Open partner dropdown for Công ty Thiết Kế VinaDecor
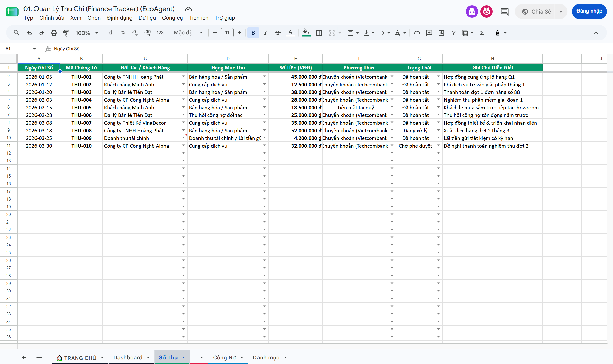The height and width of the screenshot is (364, 613). point(183,123)
